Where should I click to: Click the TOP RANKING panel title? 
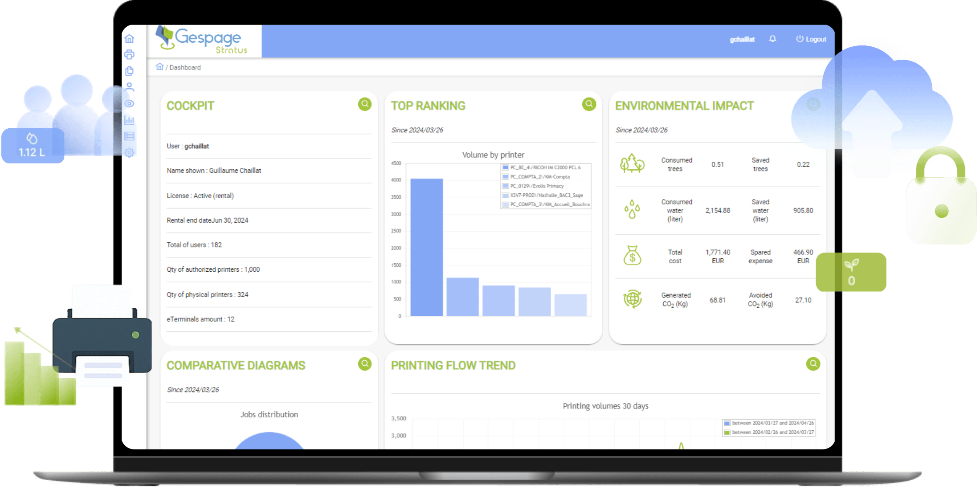coord(428,106)
